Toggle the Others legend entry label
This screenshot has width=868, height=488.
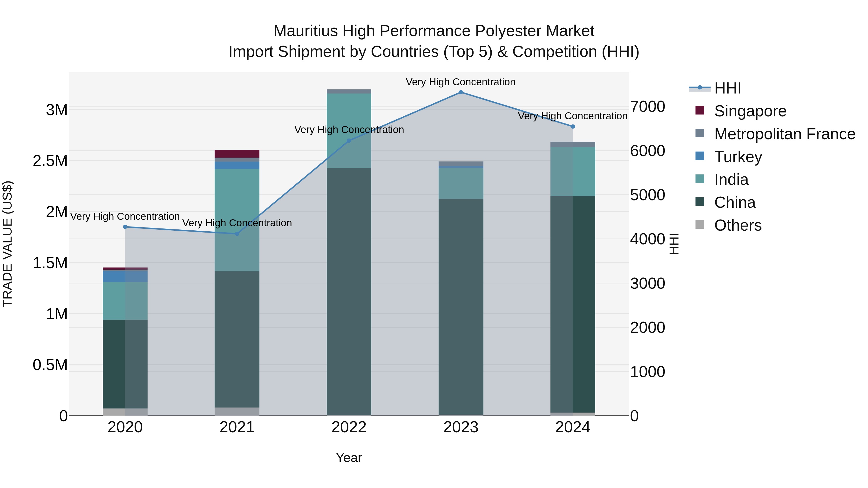(738, 225)
